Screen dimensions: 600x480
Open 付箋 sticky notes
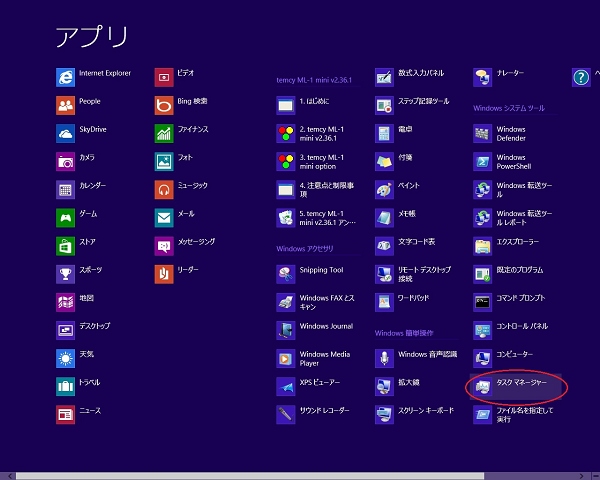tap(384, 162)
